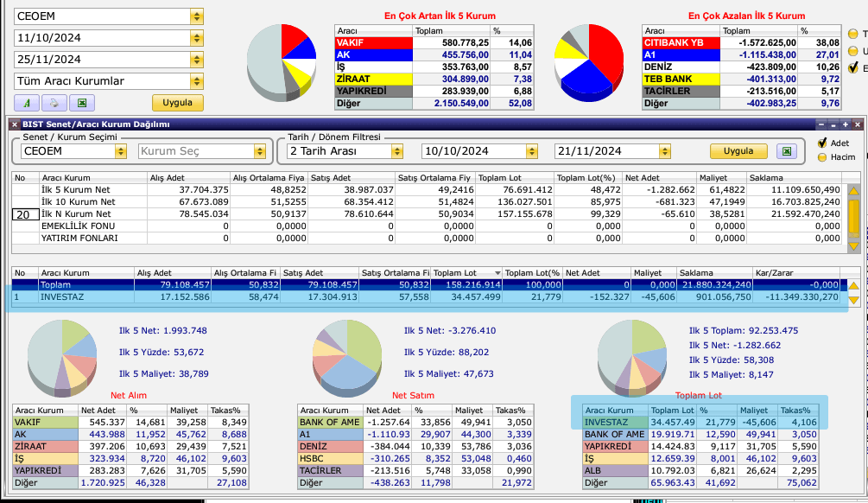Click the down arrow of the İlk N Kurum table scrollbar
The width and height of the screenshot is (868, 503).
[853, 245]
